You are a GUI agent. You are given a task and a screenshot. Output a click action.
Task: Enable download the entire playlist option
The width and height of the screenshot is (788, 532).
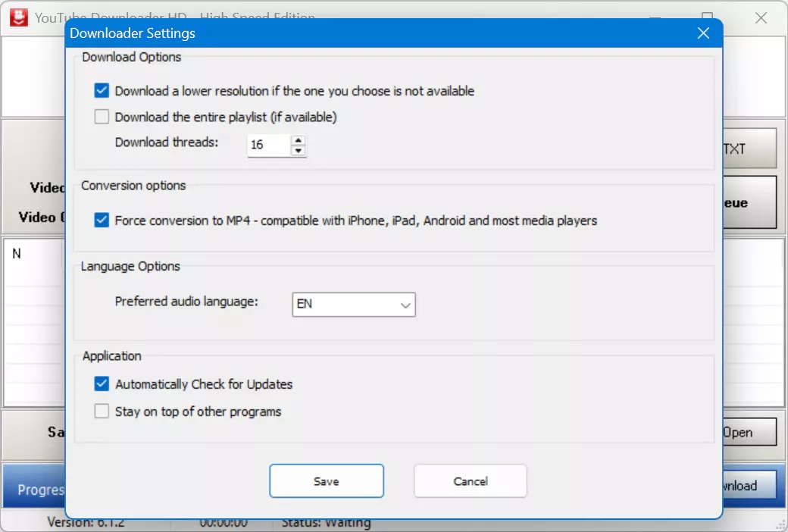coord(102,117)
